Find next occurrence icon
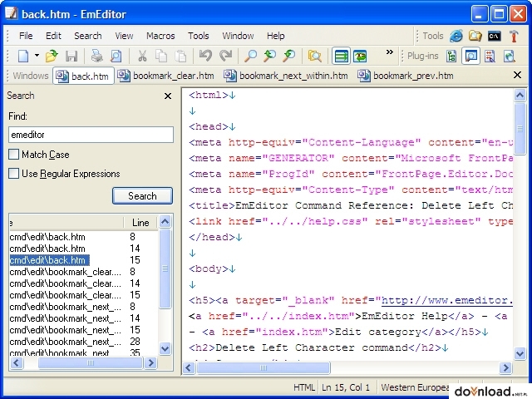532x399 pixels. [289, 56]
